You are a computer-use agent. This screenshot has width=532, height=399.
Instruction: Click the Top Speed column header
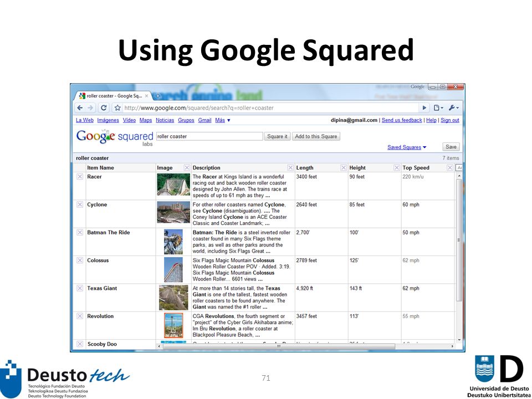click(x=416, y=167)
